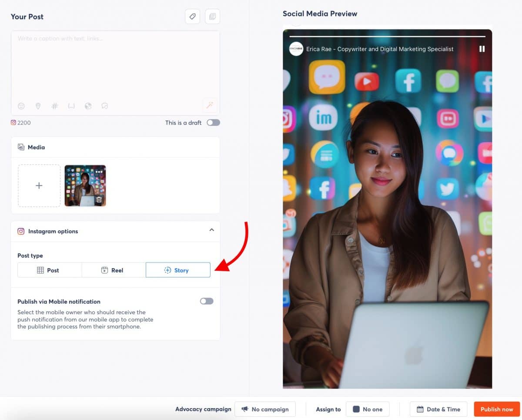Click the Publish now button
The width and height of the screenshot is (522, 420).
tap(496, 409)
